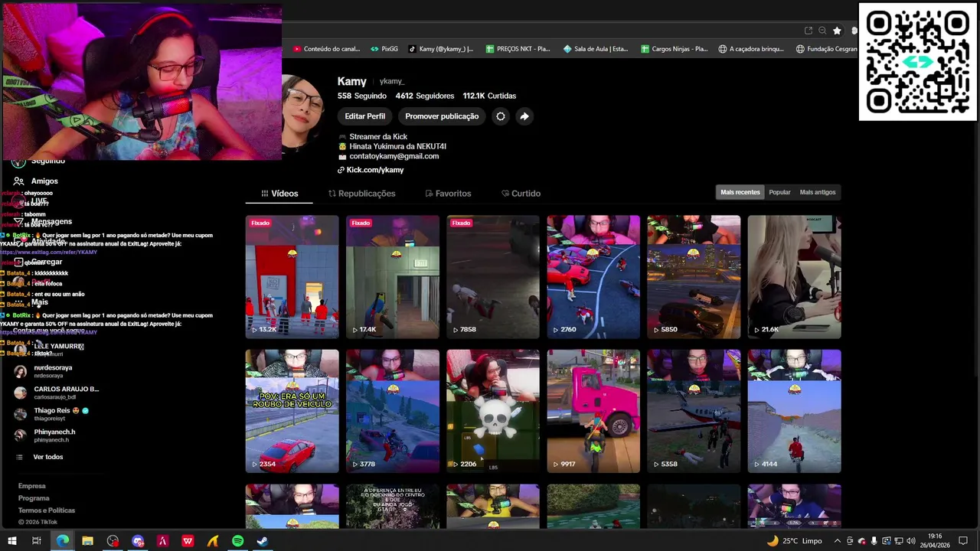980x551 pixels.
Task: Open video with 2760 views
Action: pyautogui.click(x=593, y=277)
